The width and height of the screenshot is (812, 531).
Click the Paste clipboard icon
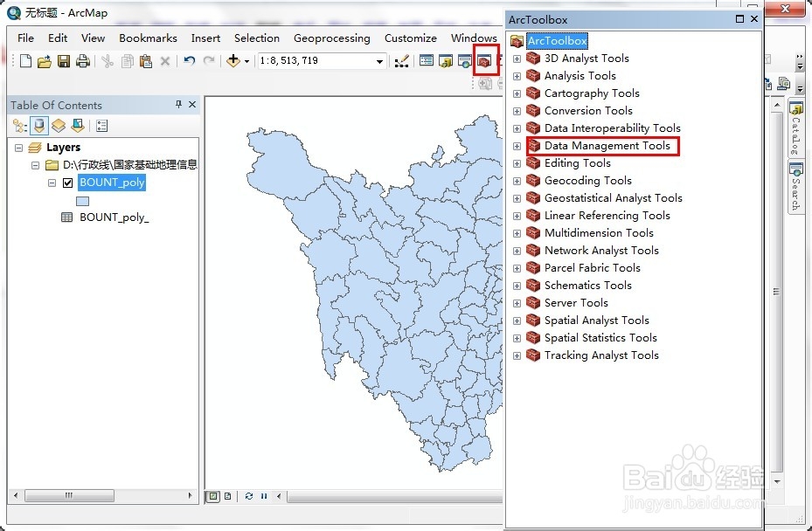pos(146,61)
